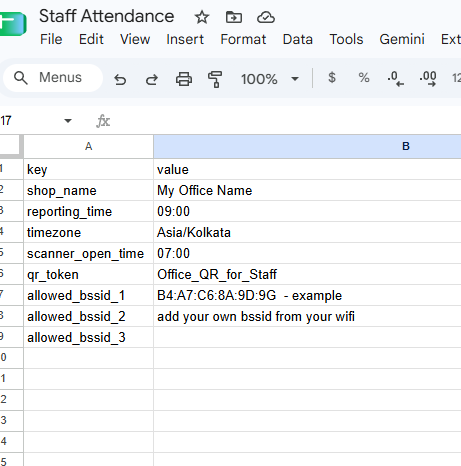Image resolution: width=461 pixels, height=466 pixels.
Task: Check the cloud save status icon
Action: tap(266, 17)
